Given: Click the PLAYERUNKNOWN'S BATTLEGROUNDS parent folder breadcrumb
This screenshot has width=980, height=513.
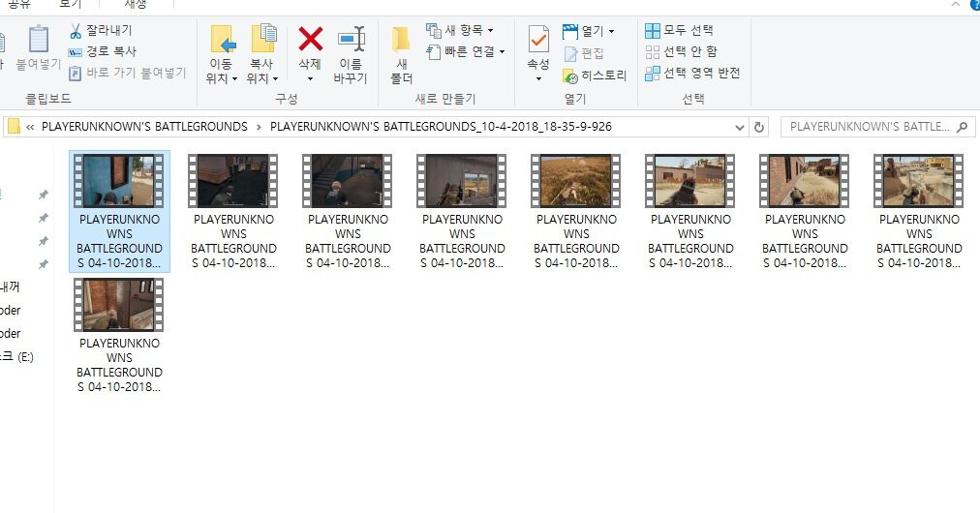Looking at the screenshot, I should [144, 127].
